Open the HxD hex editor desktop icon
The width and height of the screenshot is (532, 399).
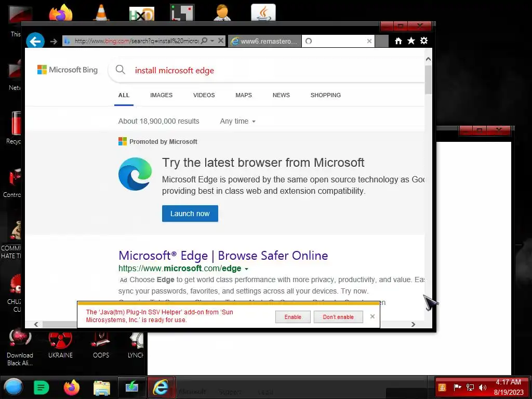(x=142, y=14)
